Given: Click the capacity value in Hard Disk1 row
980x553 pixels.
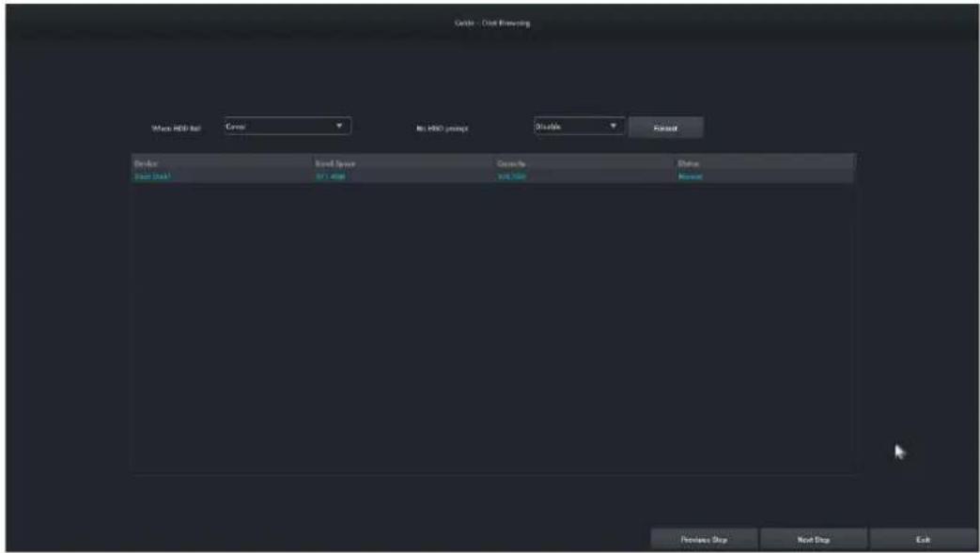Looking at the screenshot, I should [x=511, y=177].
